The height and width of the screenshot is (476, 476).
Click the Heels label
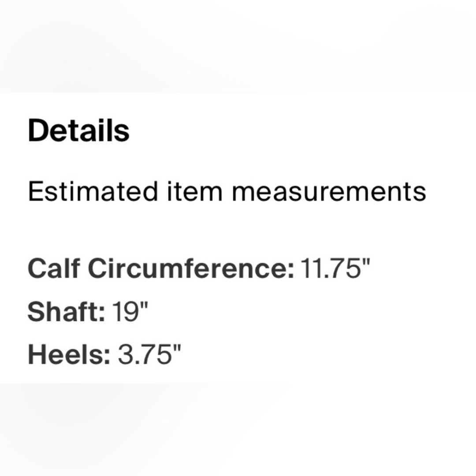pos(69,354)
